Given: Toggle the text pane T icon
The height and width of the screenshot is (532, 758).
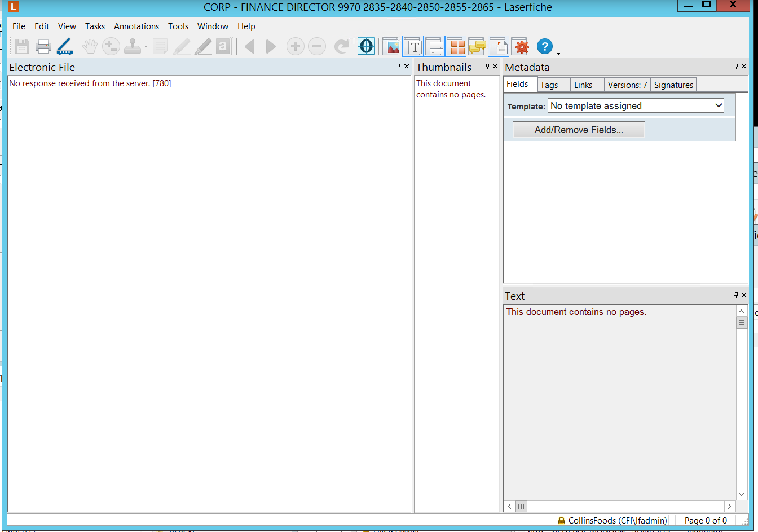Looking at the screenshot, I should (x=413, y=47).
